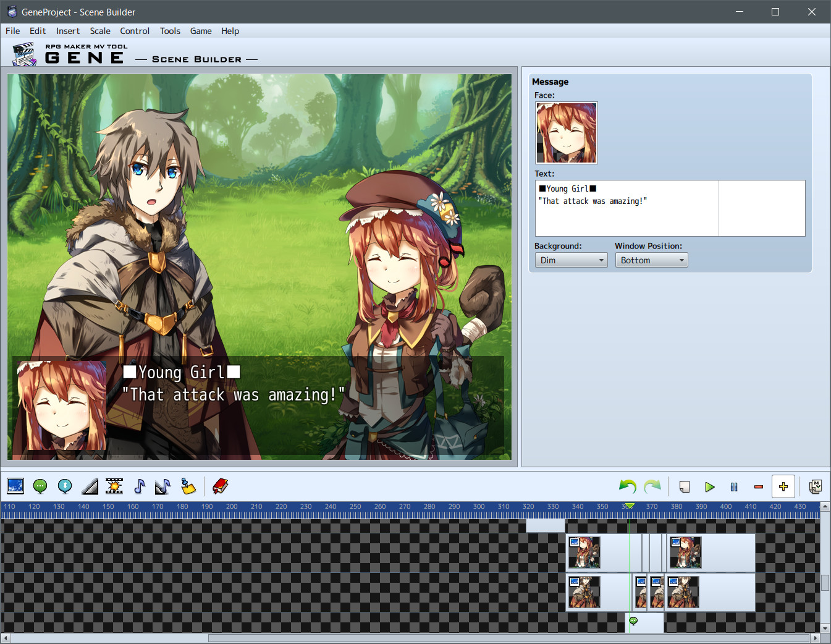The width and height of the screenshot is (831, 644).
Task: Add a flash animation effect
Action: pos(114,486)
